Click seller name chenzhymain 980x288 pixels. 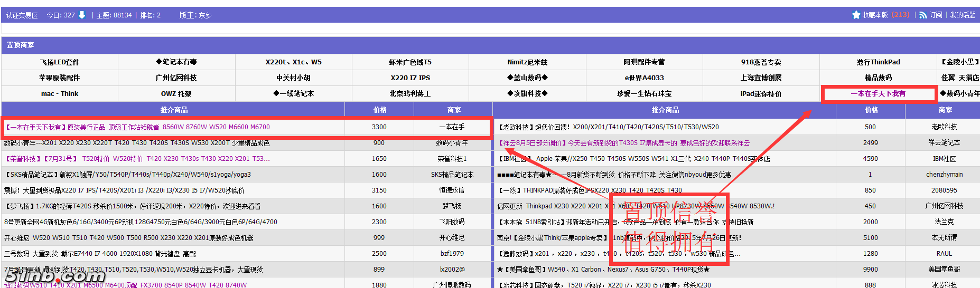pyautogui.click(x=944, y=175)
